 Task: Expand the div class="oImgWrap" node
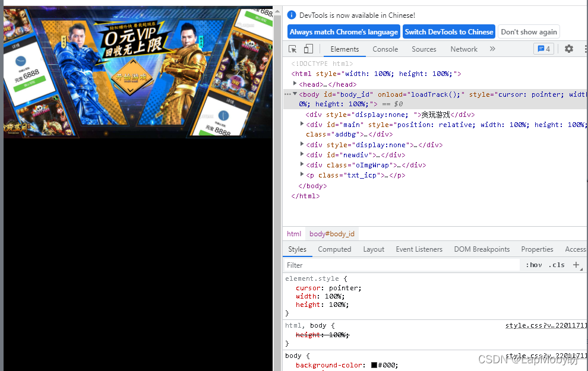pos(302,164)
